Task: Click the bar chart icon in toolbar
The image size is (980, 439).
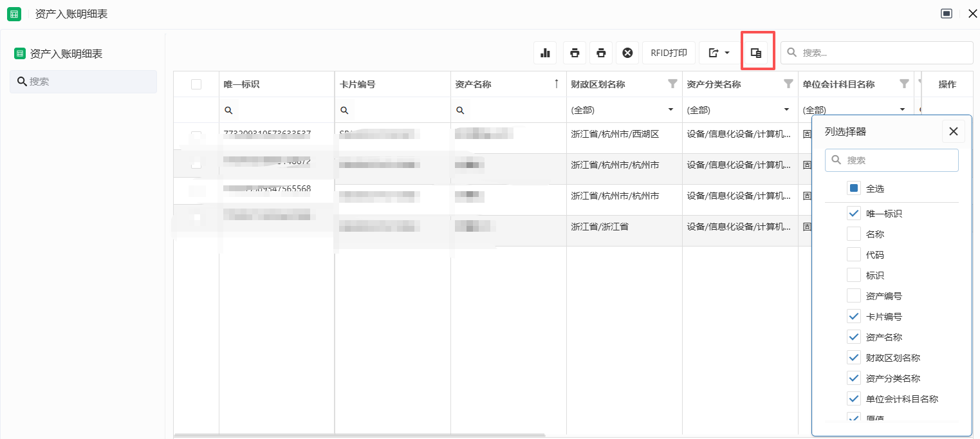Action: click(545, 53)
